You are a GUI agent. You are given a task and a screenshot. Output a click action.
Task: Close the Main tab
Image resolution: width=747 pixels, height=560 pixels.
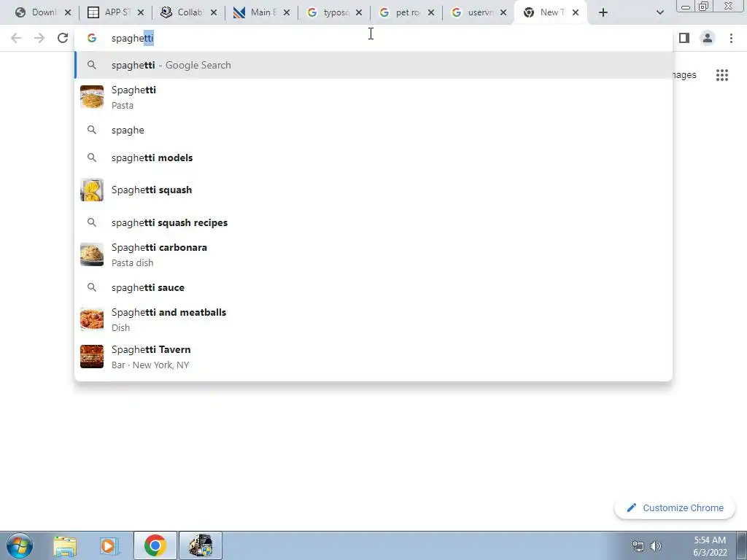[x=286, y=12]
